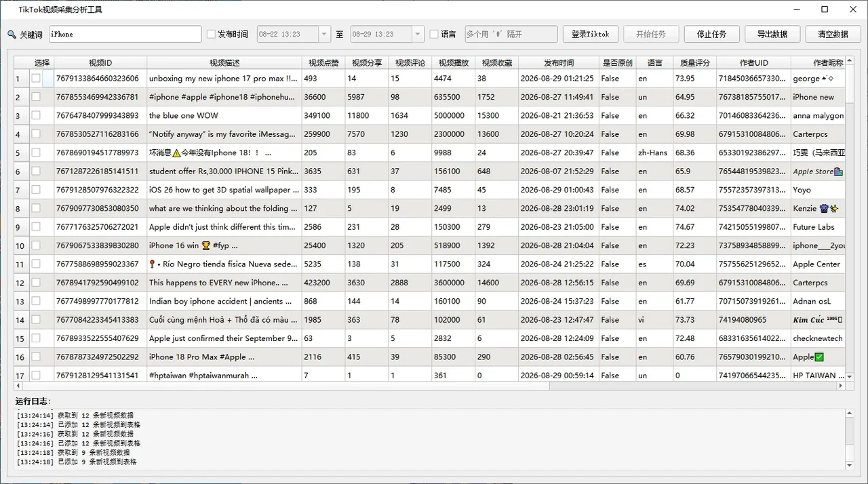The height and width of the screenshot is (484, 868).
Task: Enable the 发布时间 filter checkbox
Action: 211,35
